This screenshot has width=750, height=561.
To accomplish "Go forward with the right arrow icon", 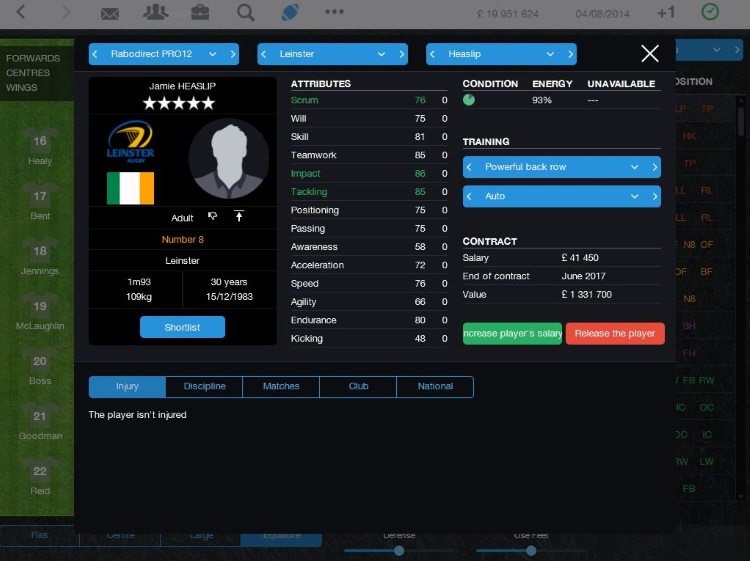I will point(66,12).
